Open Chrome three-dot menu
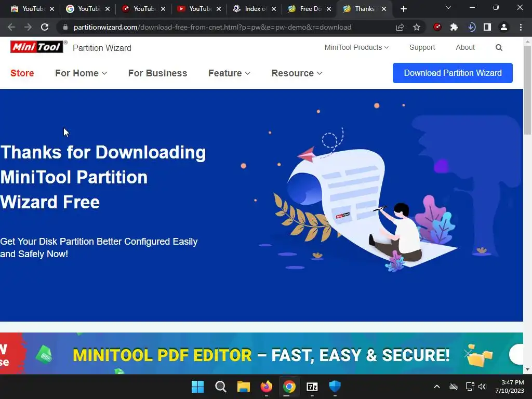532x399 pixels. tap(521, 27)
